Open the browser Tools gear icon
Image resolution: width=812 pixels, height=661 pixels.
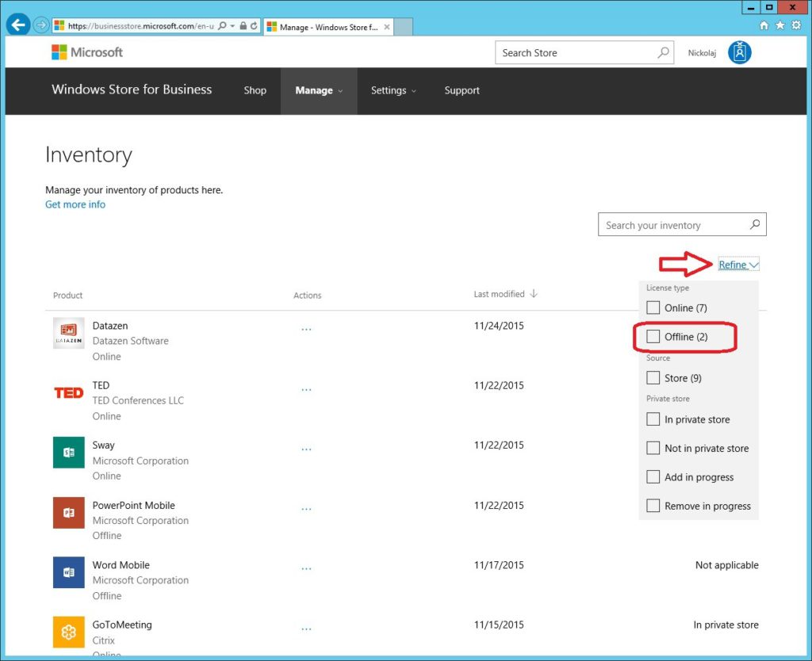796,25
